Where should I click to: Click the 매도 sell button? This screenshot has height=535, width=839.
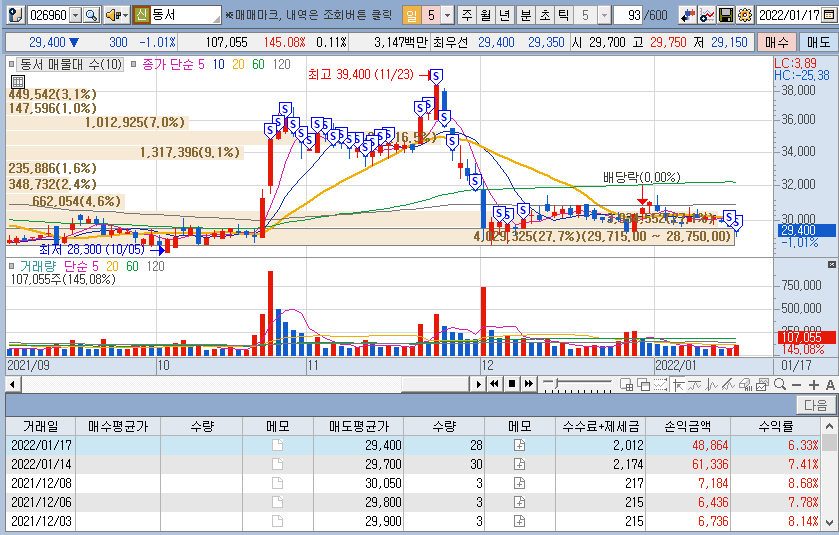coord(817,42)
